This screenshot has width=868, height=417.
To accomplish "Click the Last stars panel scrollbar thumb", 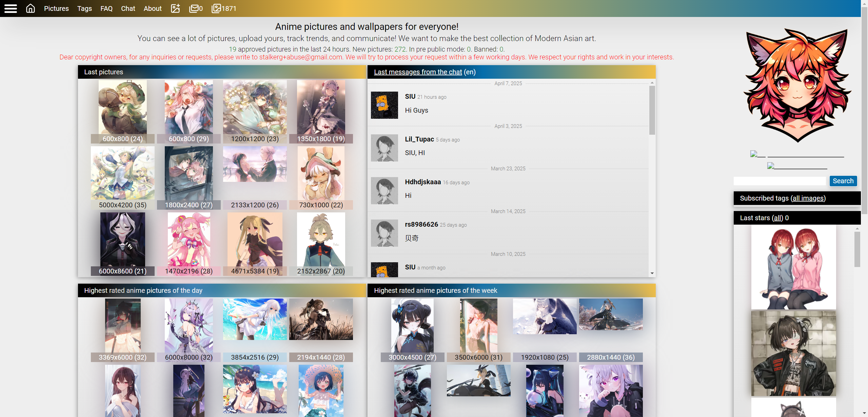I will (x=857, y=249).
